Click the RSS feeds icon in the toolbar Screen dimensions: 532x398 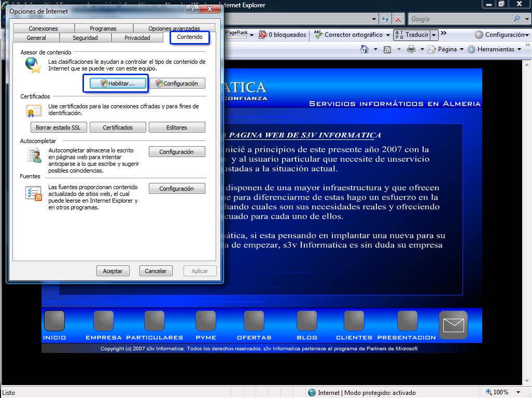(x=387, y=49)
